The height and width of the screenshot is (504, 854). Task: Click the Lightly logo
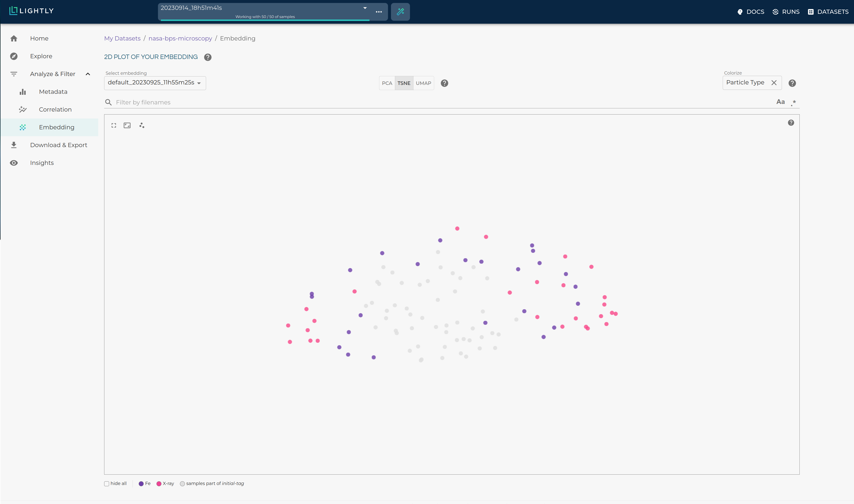pyautogui.click(x=31, y=11)
